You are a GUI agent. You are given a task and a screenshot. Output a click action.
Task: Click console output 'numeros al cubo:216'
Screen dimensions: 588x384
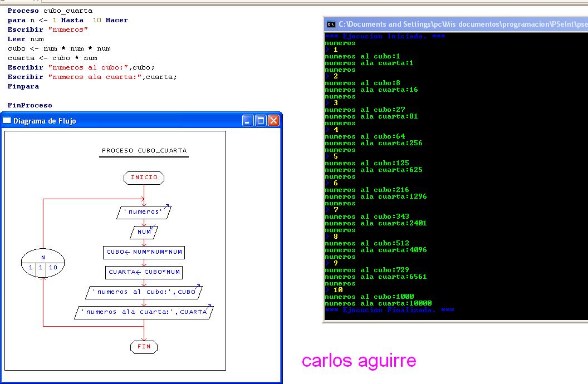[367, 190]
